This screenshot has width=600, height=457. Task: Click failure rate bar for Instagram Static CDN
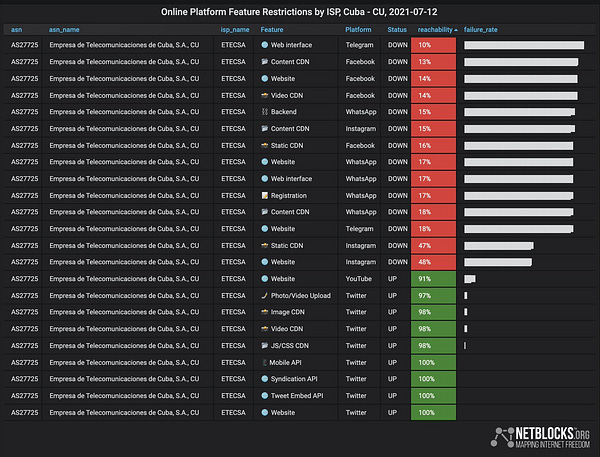pyautogui.click(x=499, y=246)
